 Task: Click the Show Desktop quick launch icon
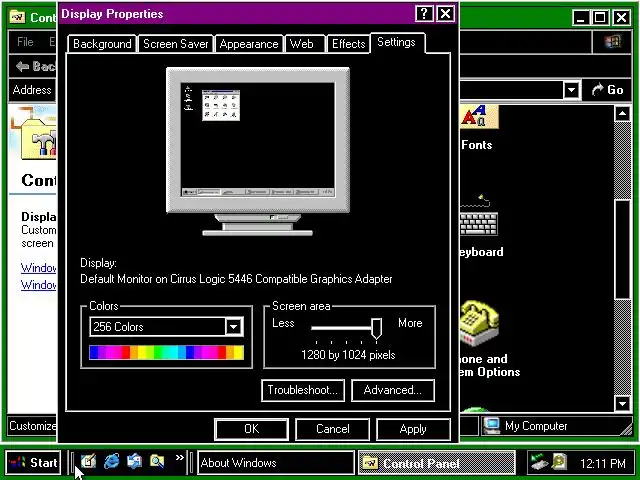pos(88,461)
